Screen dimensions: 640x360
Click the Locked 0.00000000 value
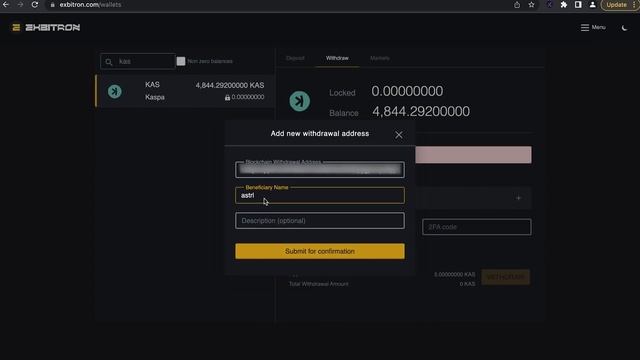coord(407,91)
